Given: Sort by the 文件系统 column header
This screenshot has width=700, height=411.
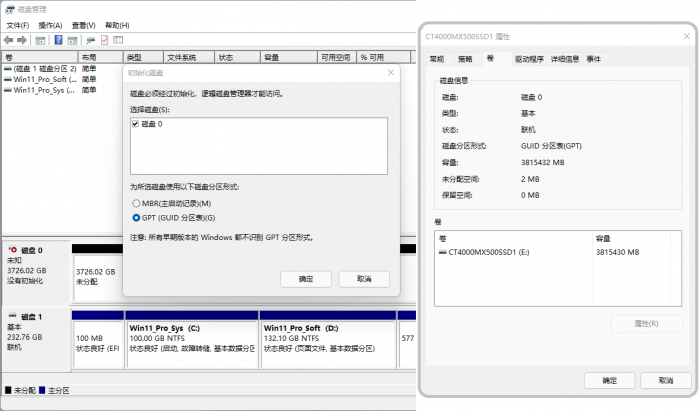Looking at the screenshot, I should pyautogui.click(x=189, y=58).
